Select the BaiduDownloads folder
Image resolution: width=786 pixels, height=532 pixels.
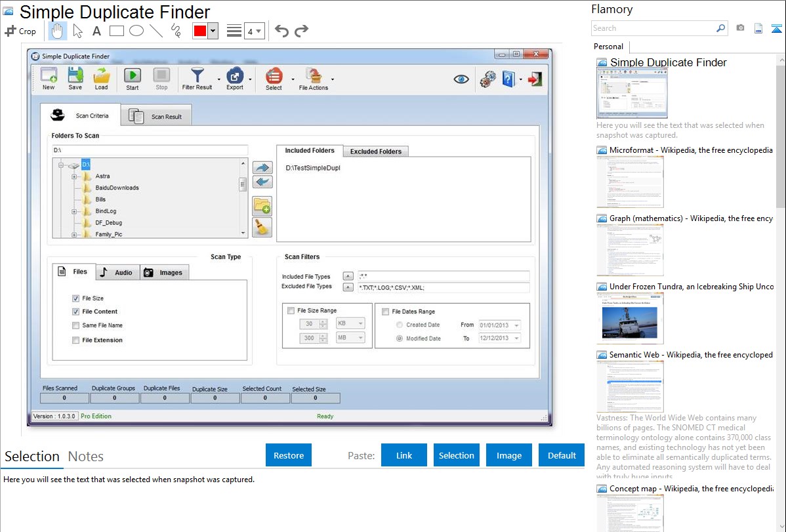[x=117, y=188]
